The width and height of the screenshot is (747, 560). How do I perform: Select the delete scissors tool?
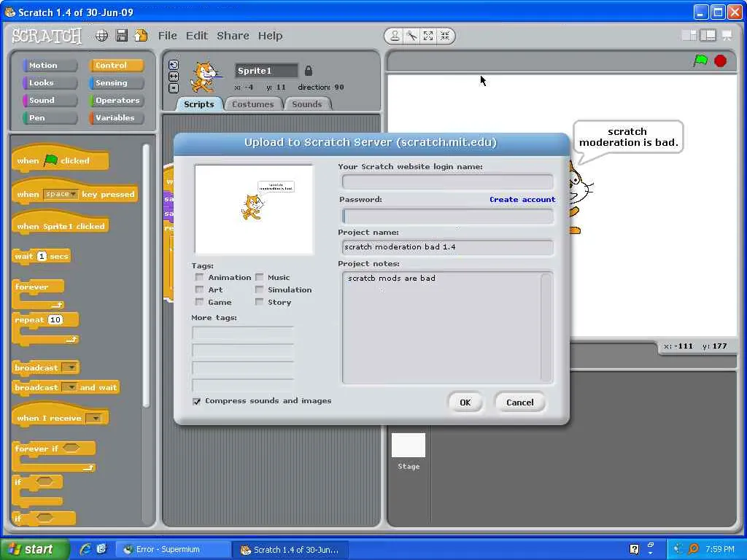pyautogui.click(x=411, y=36)
